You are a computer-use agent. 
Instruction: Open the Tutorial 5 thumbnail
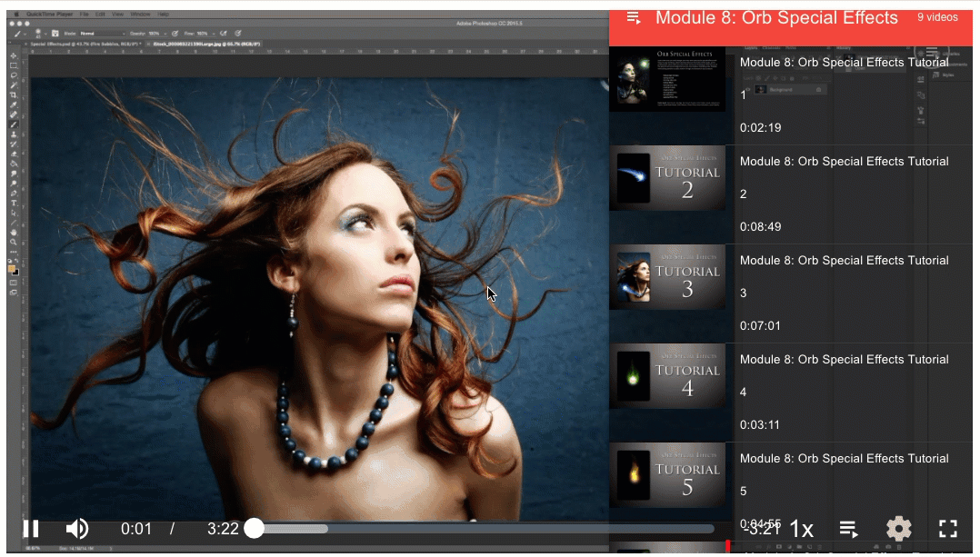click(x=667, y=475)
